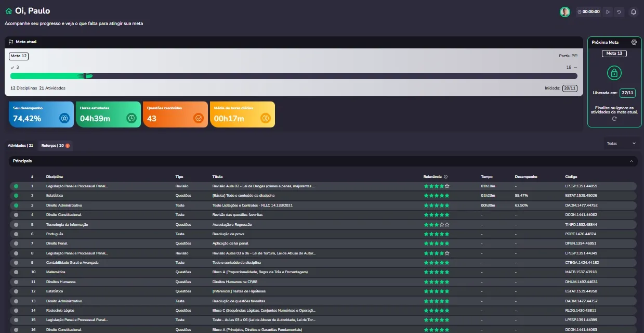
Task: Click the code ESTAT.1529.45026
Action: pos(581,196)
